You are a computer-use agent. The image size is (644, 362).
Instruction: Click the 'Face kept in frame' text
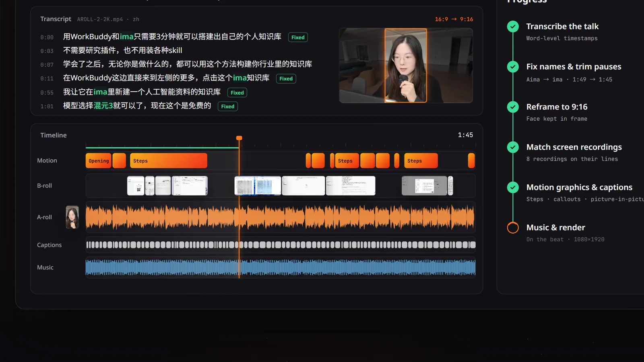tap(557, 119)
